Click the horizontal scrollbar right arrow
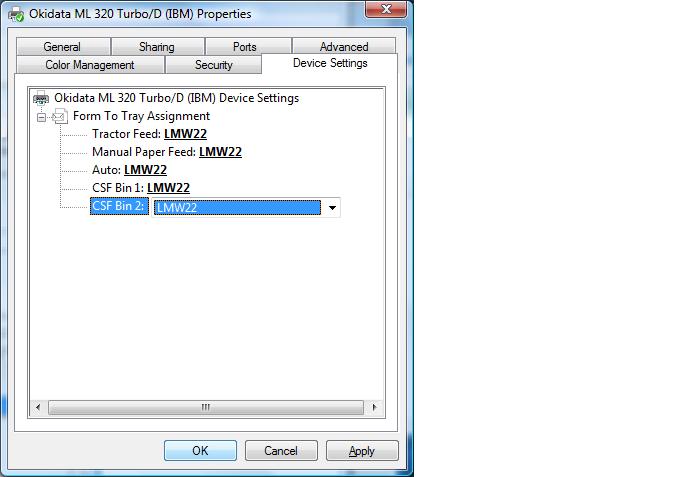 [x=375, y=408]
